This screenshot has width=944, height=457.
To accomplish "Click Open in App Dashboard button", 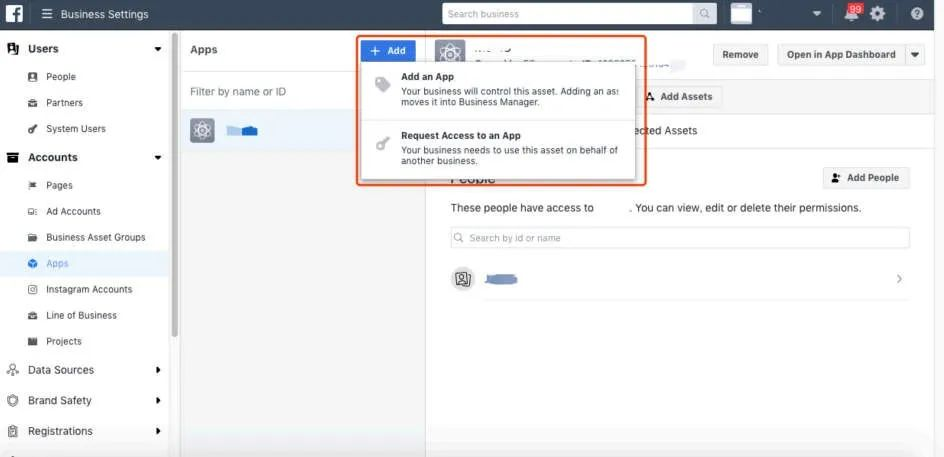I will [841, 55].
